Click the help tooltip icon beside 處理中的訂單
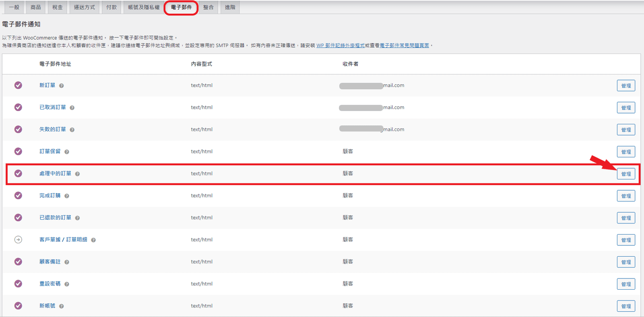This screenshot has width=644, height=317. pyautogui.click(x=77, y=174)
